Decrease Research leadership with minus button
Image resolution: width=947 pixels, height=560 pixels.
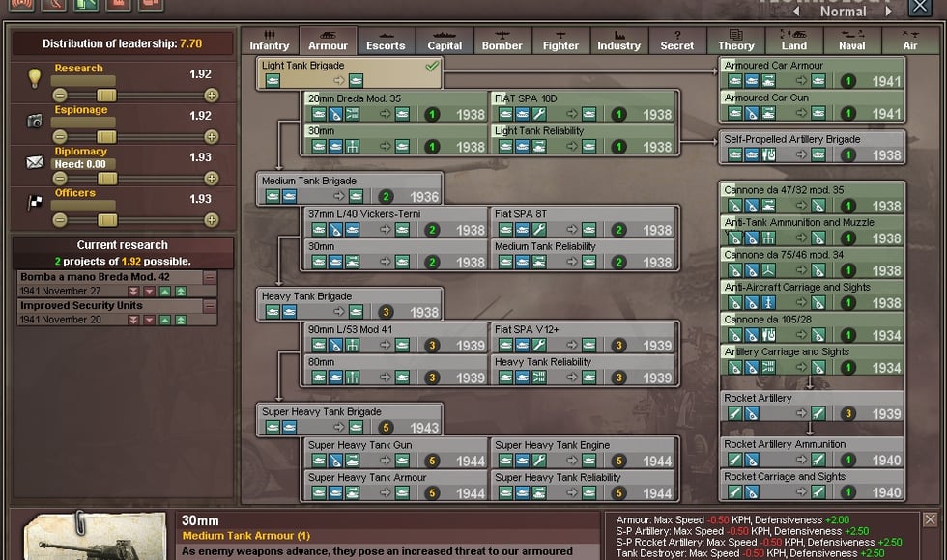(x=59, y=95)
